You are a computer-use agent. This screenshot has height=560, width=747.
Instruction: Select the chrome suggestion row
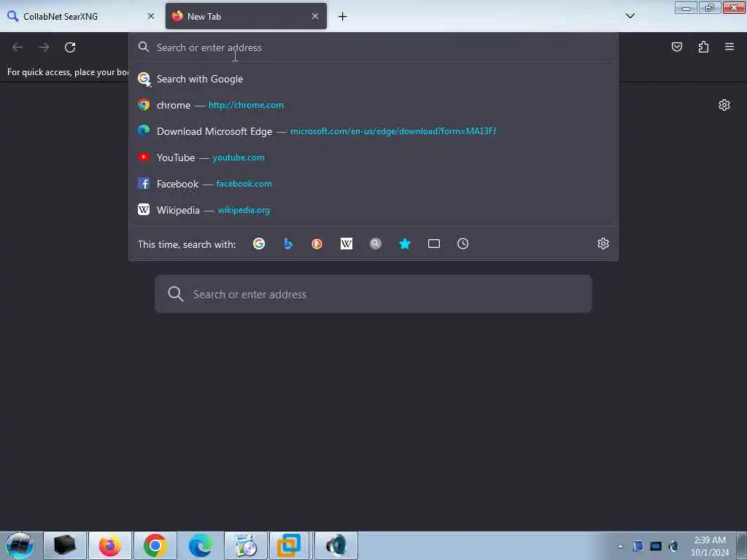click(x=373, y=105)
